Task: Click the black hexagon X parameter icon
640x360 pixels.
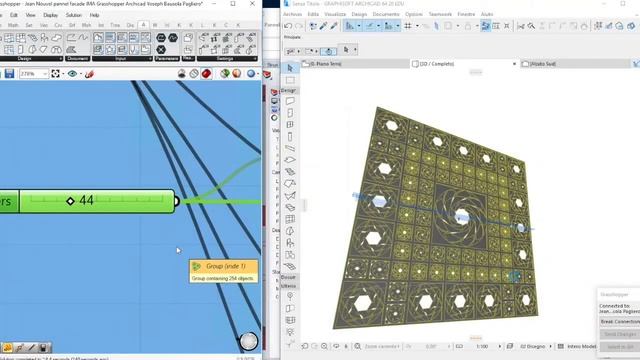Action: [161, 50]
